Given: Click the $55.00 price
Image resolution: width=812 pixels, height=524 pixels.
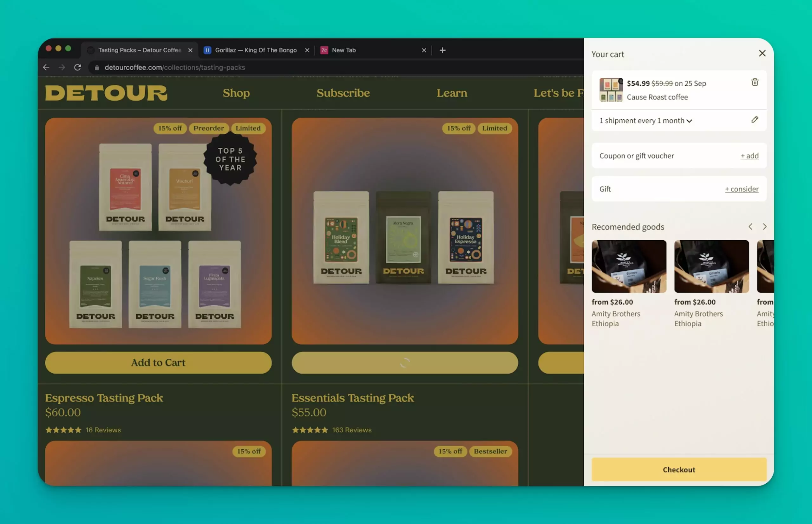Looking at the screenshot, I should pos(309,412).
